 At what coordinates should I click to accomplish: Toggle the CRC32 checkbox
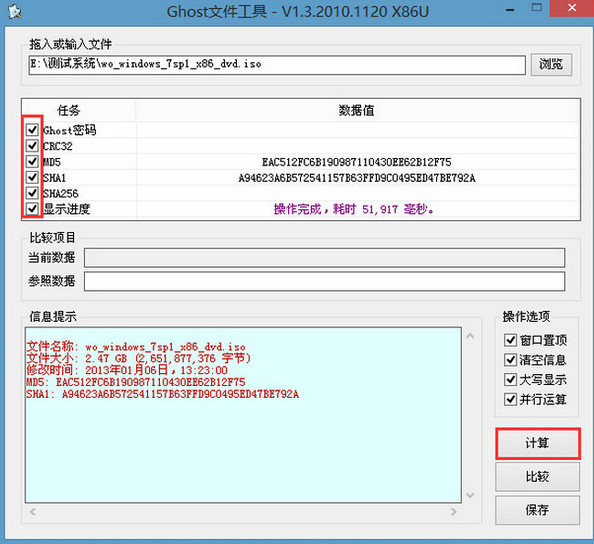[x=32, y=146]
